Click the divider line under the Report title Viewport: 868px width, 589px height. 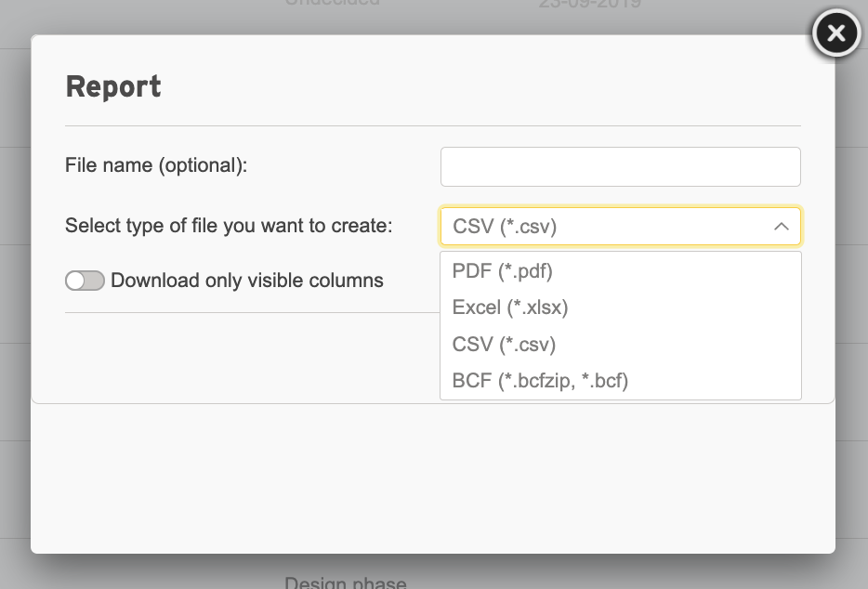pyautogui.click(x=433, y=125)
